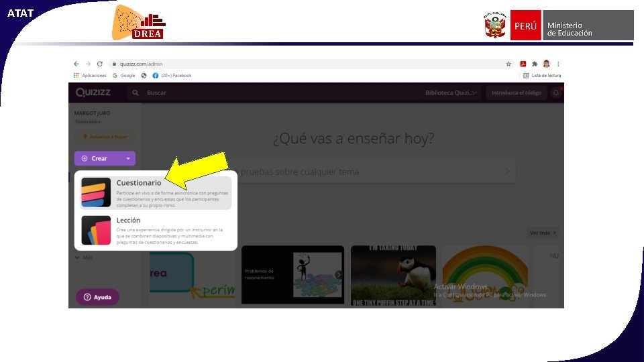This screenshot has width=644, height=362.
Task: Go back with the browser back arrow
Action: [x=76, y=64]
